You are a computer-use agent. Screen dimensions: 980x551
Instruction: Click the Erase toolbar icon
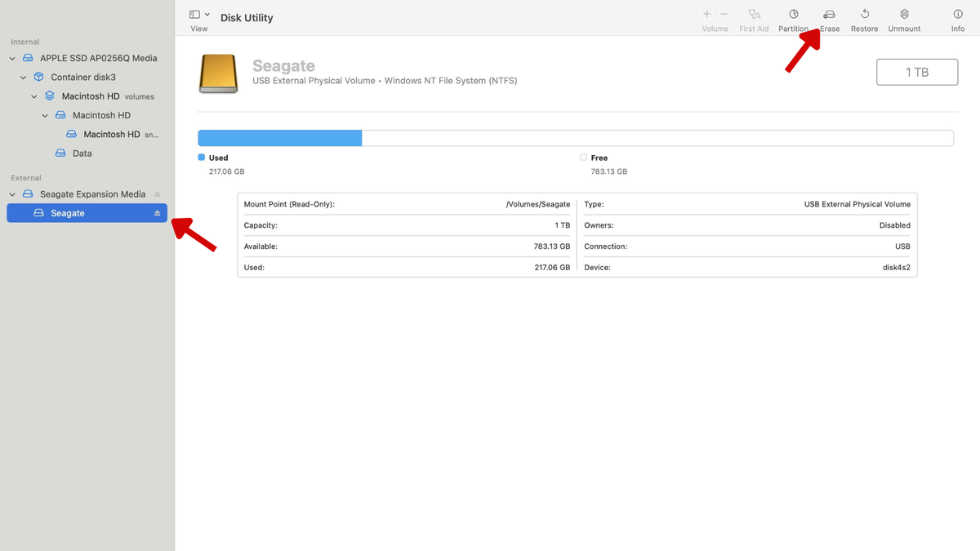coord(830,15)
